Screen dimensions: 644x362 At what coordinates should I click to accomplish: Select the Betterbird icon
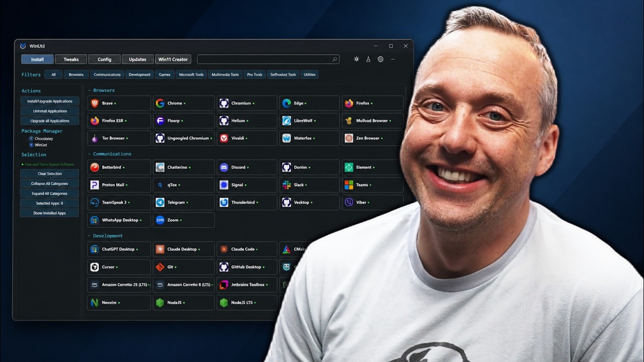coord(95,167)
